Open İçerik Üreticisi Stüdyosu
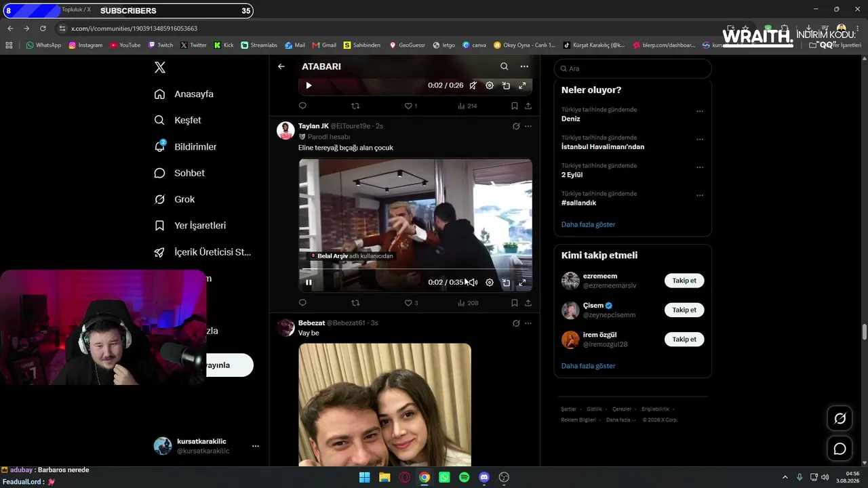Viewport: 868px width, 488px height. click(x=202, y=252)
